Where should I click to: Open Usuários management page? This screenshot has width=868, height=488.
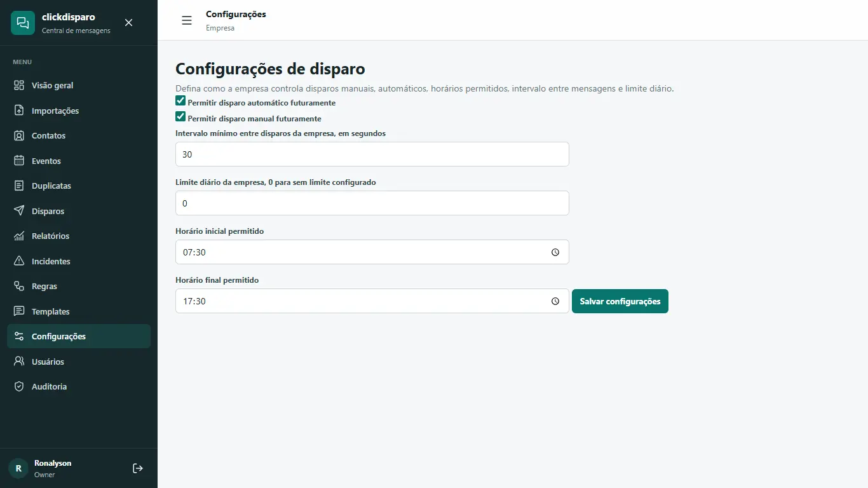[79, 362]
